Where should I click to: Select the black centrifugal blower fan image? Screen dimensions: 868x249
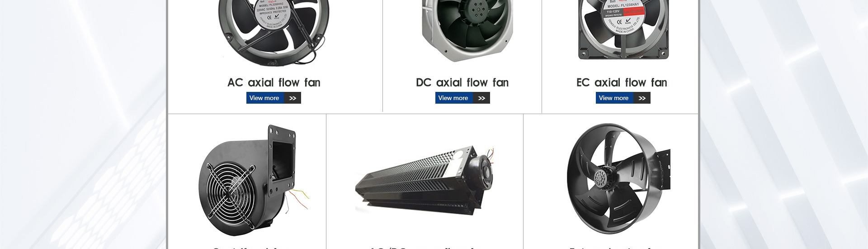tap(254, 180)
